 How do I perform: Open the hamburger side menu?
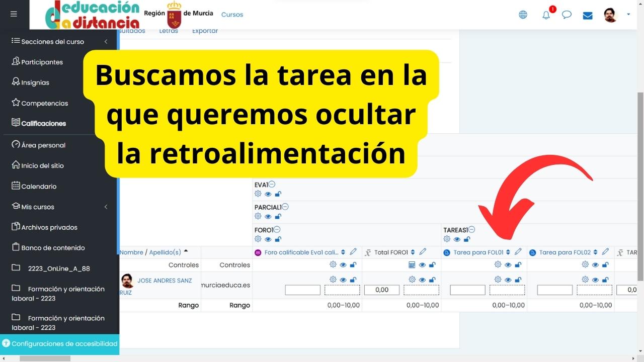click(x=14, y=14)
